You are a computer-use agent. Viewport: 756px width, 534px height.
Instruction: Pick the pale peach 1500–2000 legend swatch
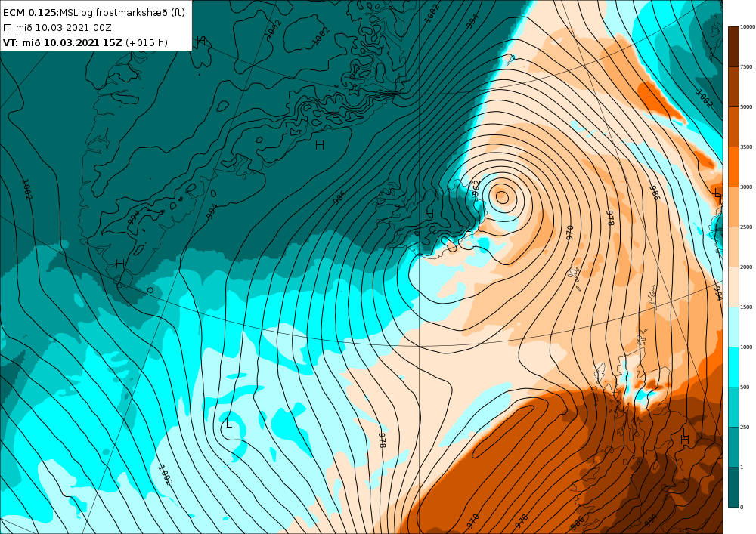(733, 287)
